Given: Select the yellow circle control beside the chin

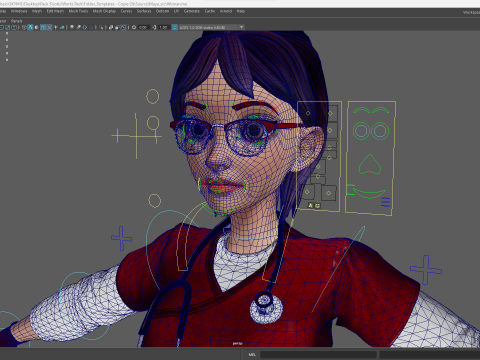Looking at the screenshot, I should pos(154,201).
